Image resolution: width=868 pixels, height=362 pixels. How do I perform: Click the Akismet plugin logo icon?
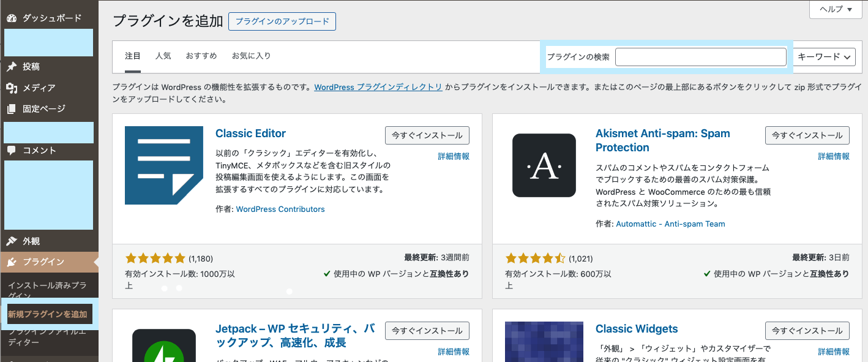[x=544, y=165]
